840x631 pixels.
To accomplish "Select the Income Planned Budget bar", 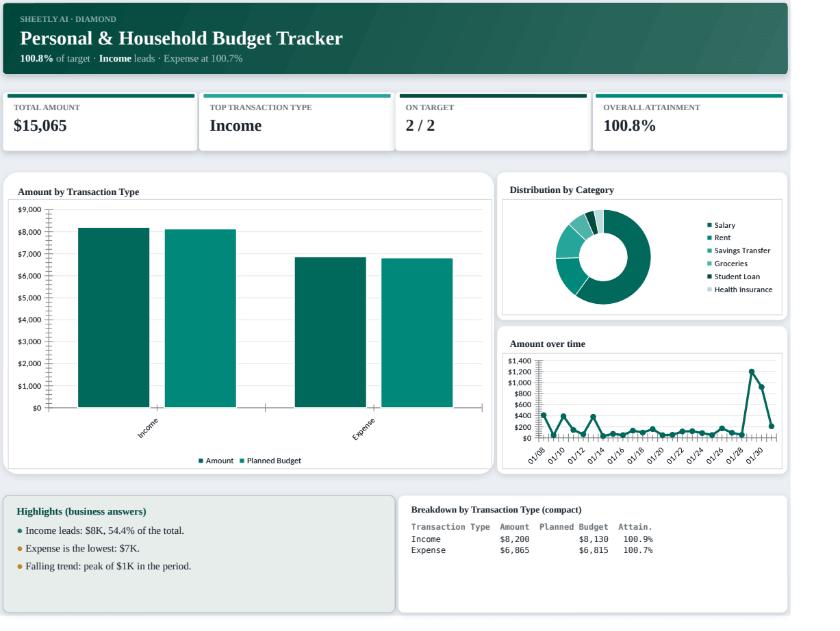I will [x=200, y=318].
